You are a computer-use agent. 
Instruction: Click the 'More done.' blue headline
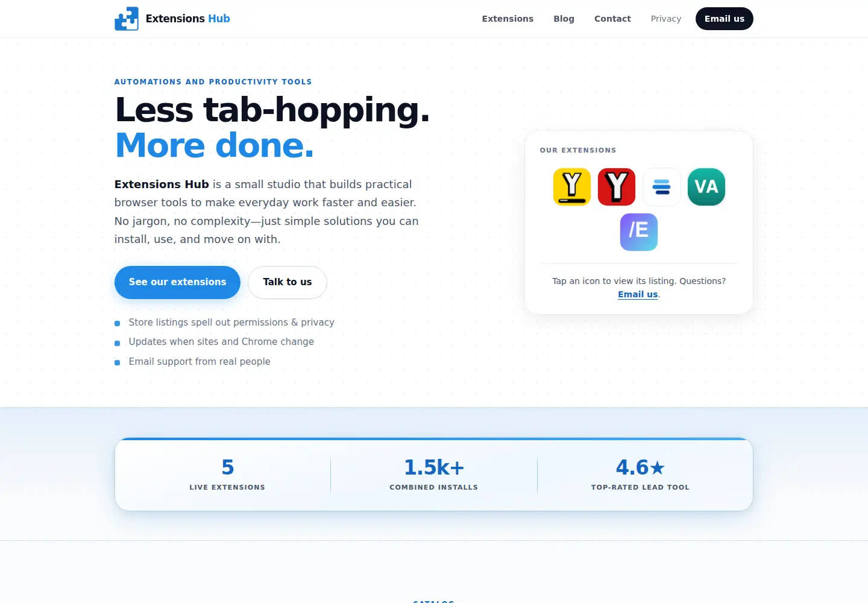(x=215, y=145)
